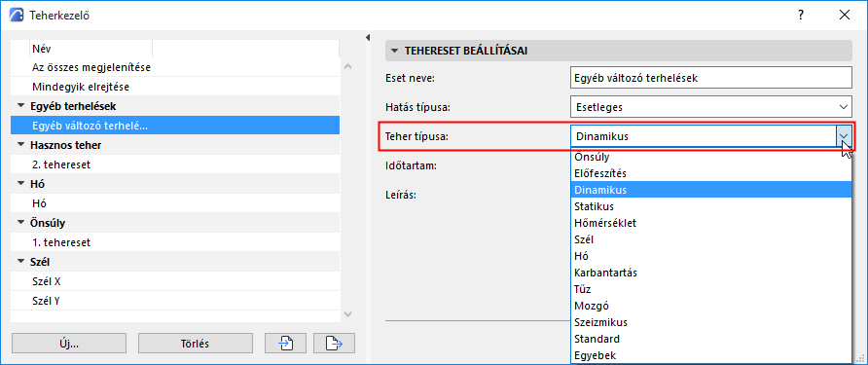Click Az összes megjelenítése row
The image size is (868, 365).
[x=175, y=67]
